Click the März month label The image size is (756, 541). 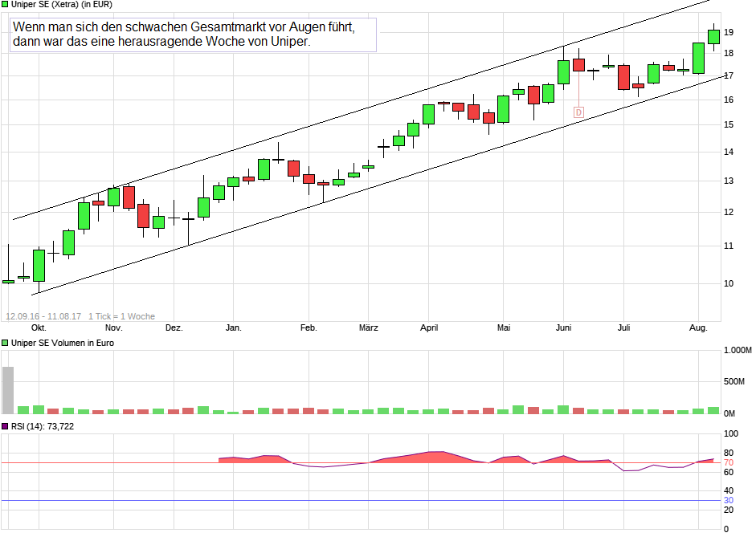click(368, 328)
